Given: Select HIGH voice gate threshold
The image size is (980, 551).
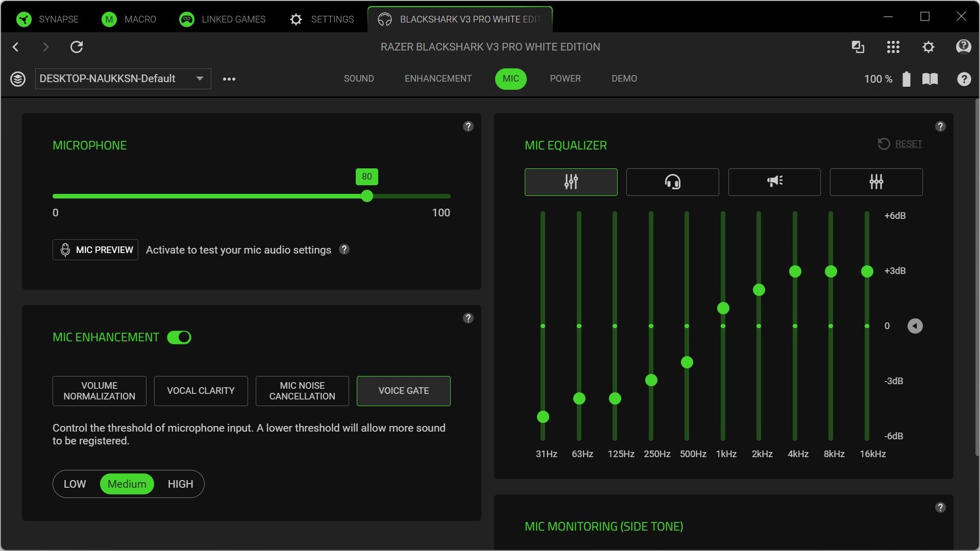Looking at the screenshot, I should click(180, 484).
